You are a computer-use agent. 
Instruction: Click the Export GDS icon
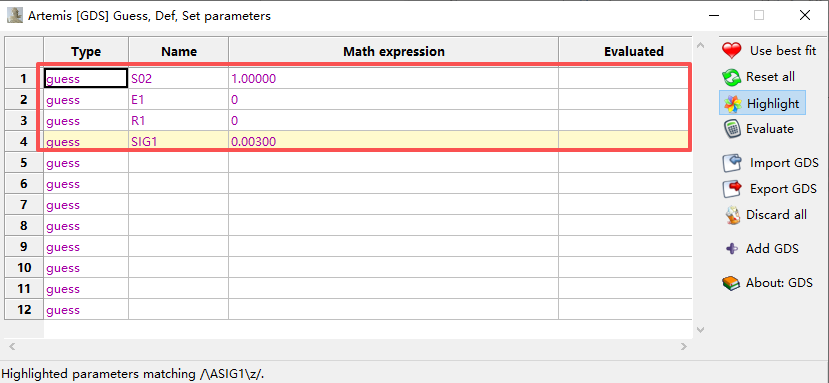pyautogui.click(x=732, y=189)
